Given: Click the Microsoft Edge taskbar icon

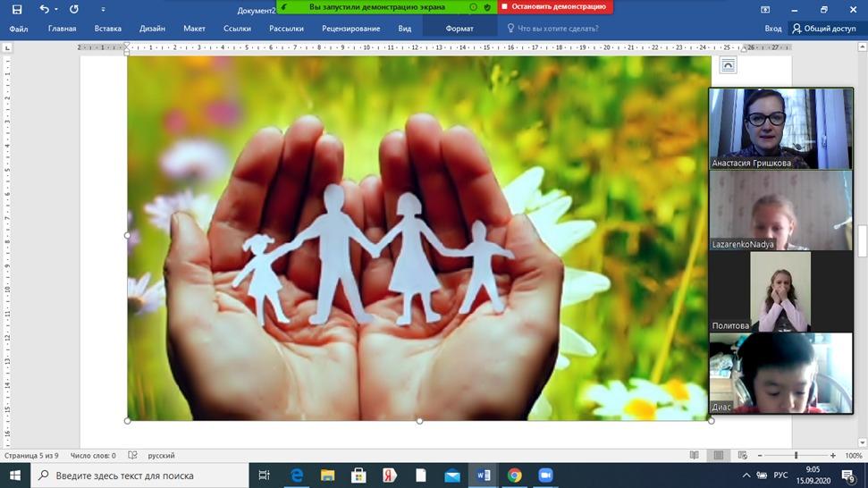Looking at the screenshot, I should pos(296,475).
